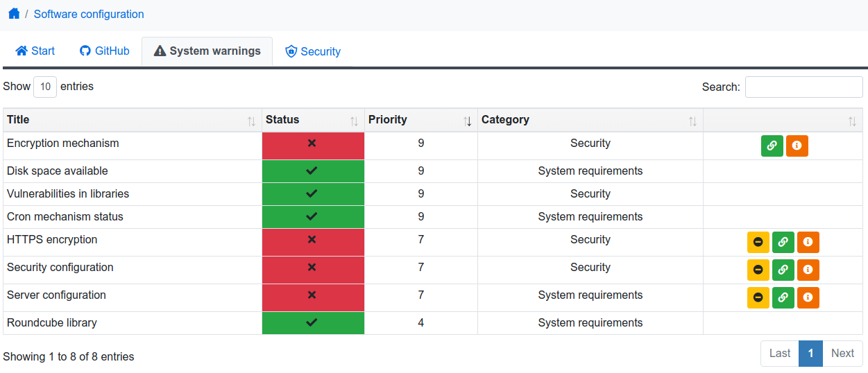Switch to the GitHub tab
Screen dimensions: 868x373
pos(105,51)
